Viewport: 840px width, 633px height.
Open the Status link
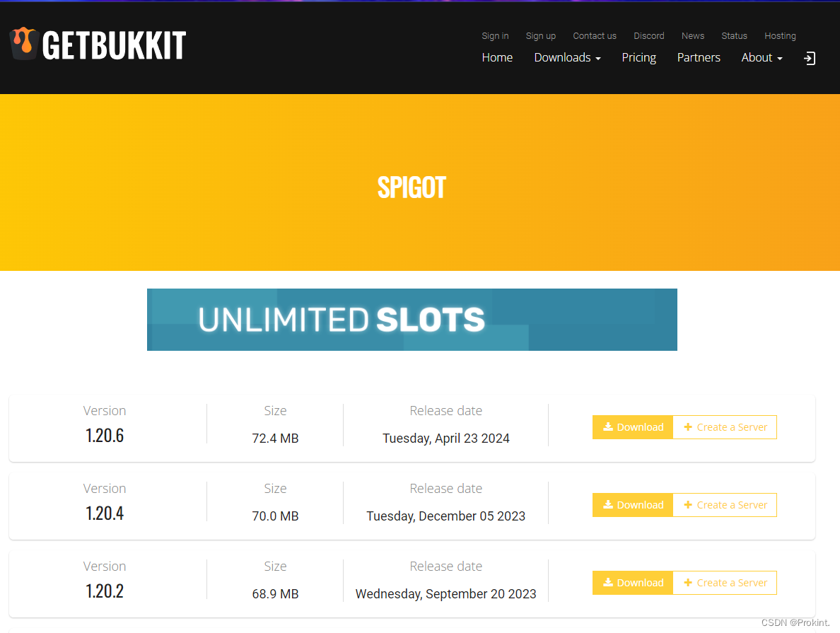click(734, 36)
